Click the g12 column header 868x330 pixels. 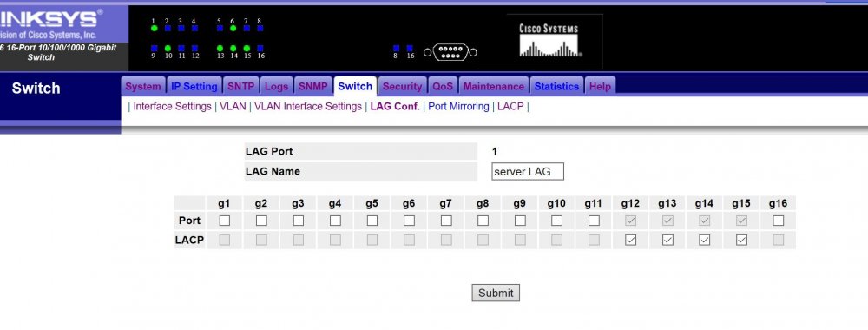630,204
